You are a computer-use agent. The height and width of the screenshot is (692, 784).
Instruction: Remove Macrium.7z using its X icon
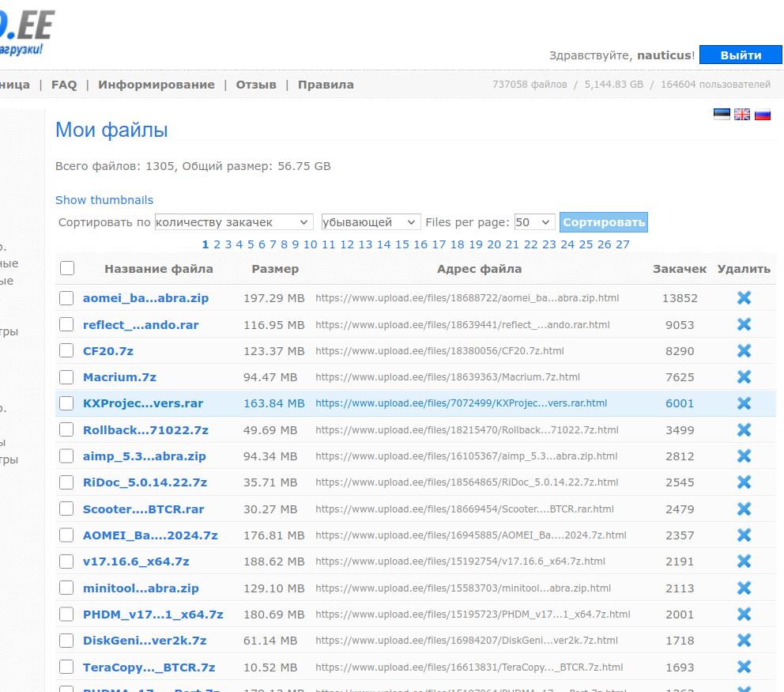point(744,377)
